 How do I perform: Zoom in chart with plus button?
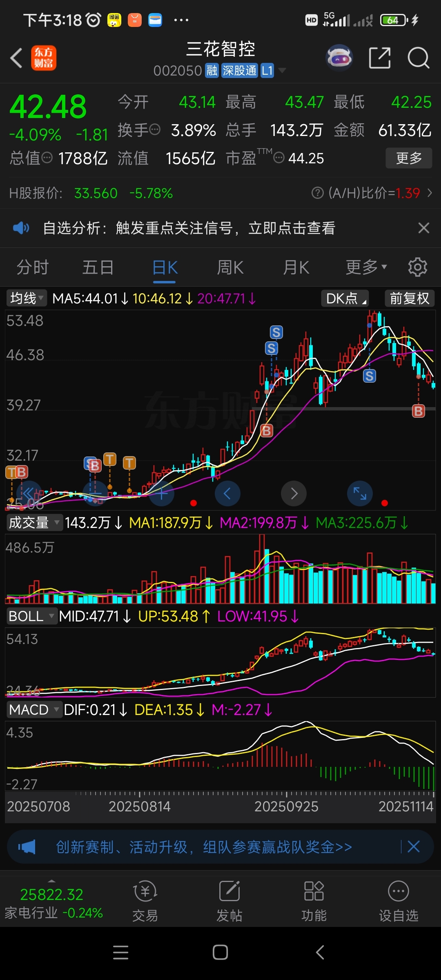(161, 493)
